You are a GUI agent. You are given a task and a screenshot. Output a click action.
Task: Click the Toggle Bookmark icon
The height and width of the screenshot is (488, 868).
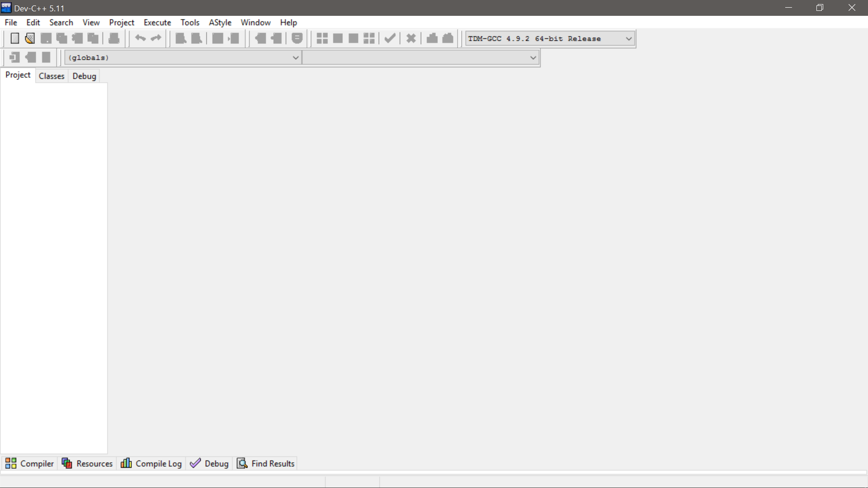tap(30, 57)
